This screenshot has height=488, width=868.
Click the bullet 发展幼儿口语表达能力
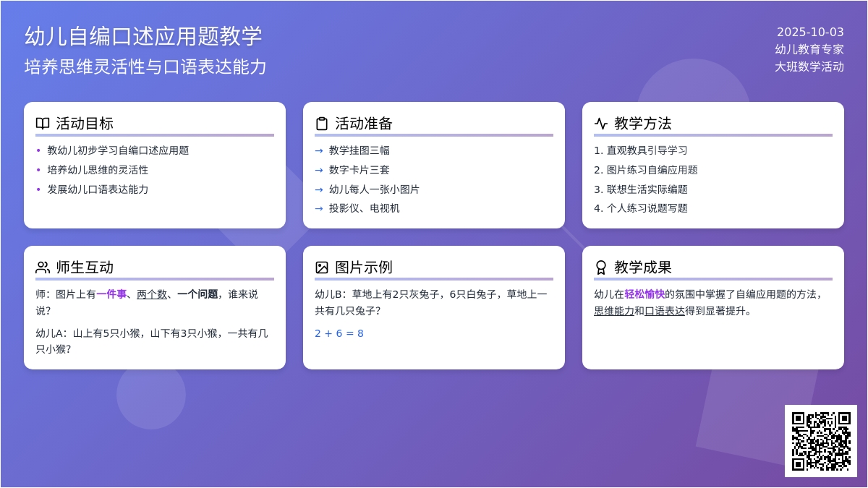click(98, 189)
